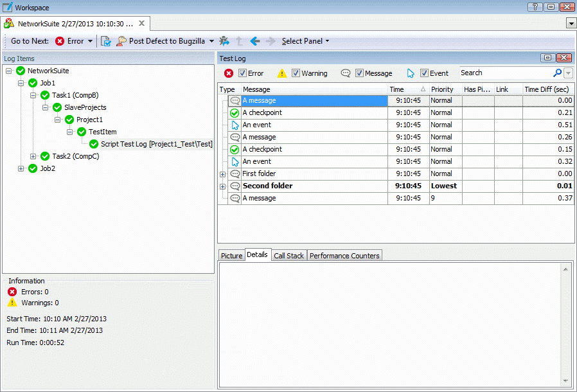Screen dimensions: 577x392
Task: Open the search options dropdown arrow
Action: coord(569,73)
